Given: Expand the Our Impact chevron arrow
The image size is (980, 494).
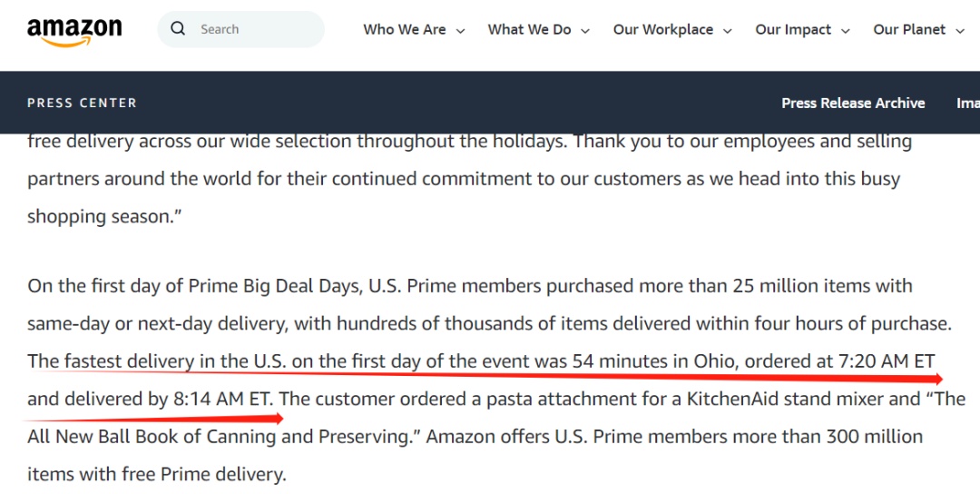Looking at the screenshot, I should [x=846, y=31].
